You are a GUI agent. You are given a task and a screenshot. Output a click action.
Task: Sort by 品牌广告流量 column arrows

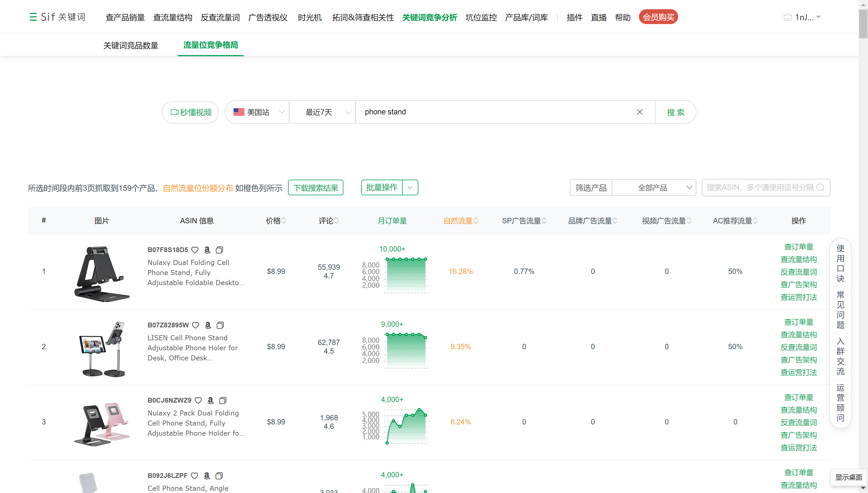[615, 221]
